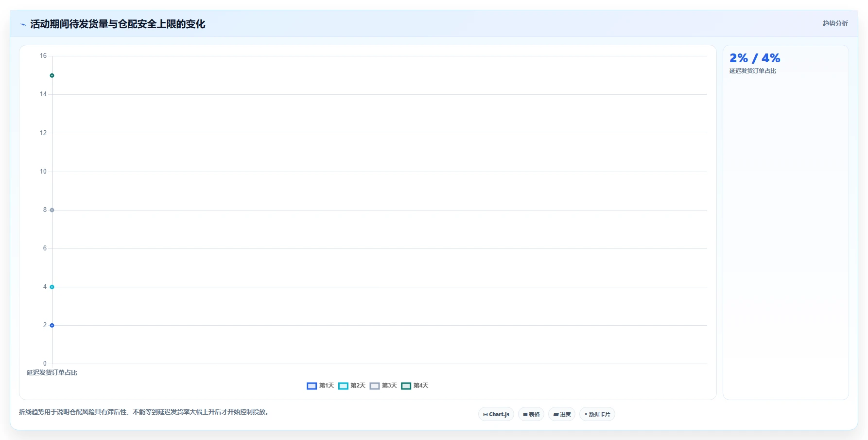
Task: Click the y-axis tick label 10
Action: (43, 172)
